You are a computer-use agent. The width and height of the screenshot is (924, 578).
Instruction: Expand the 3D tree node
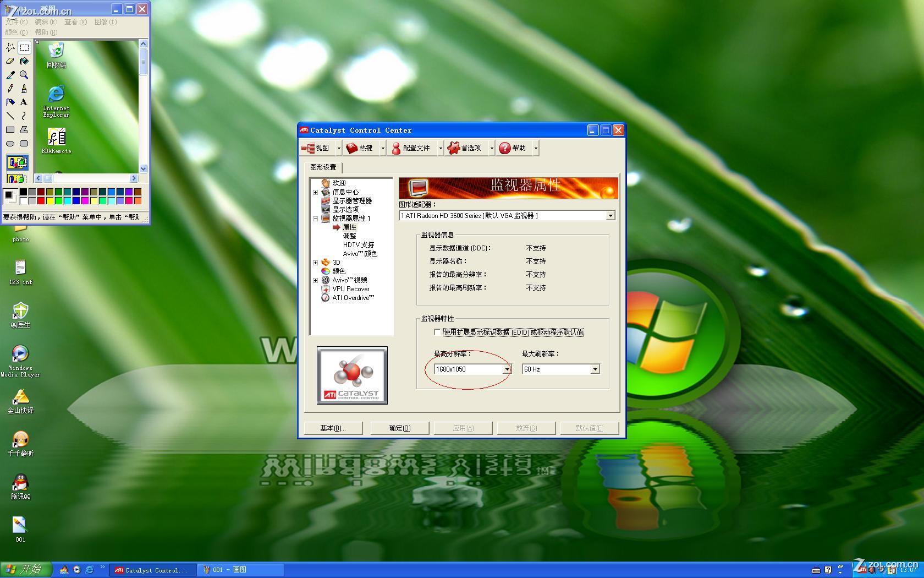[315, 263]
